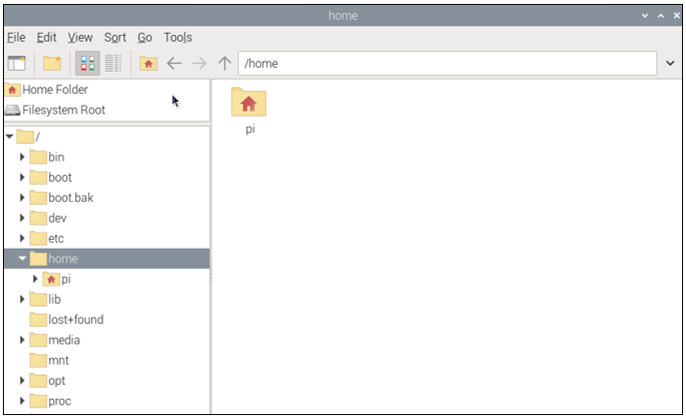Expand the proc folder tree node

pyautogui.click(x=22, y=401)
